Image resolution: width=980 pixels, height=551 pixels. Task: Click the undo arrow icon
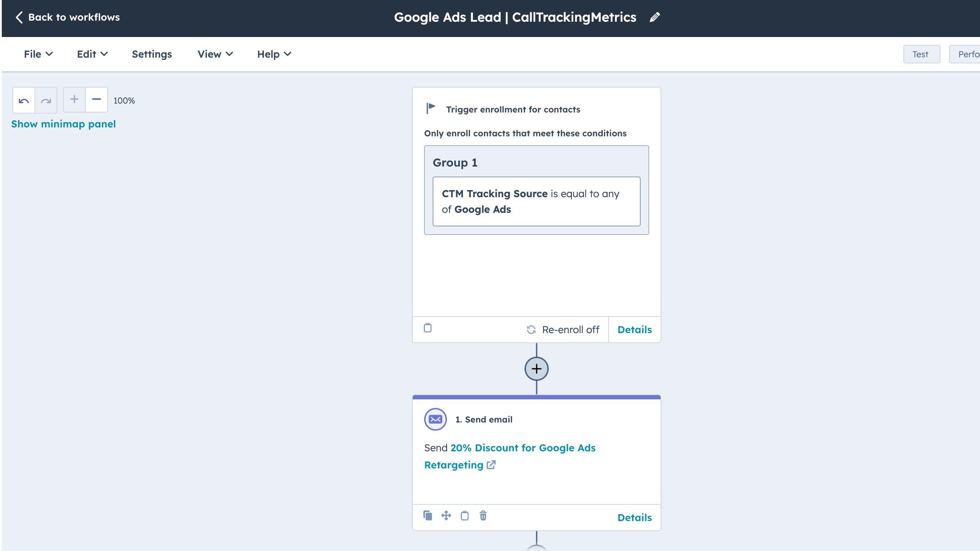click(x=24, y=100)
